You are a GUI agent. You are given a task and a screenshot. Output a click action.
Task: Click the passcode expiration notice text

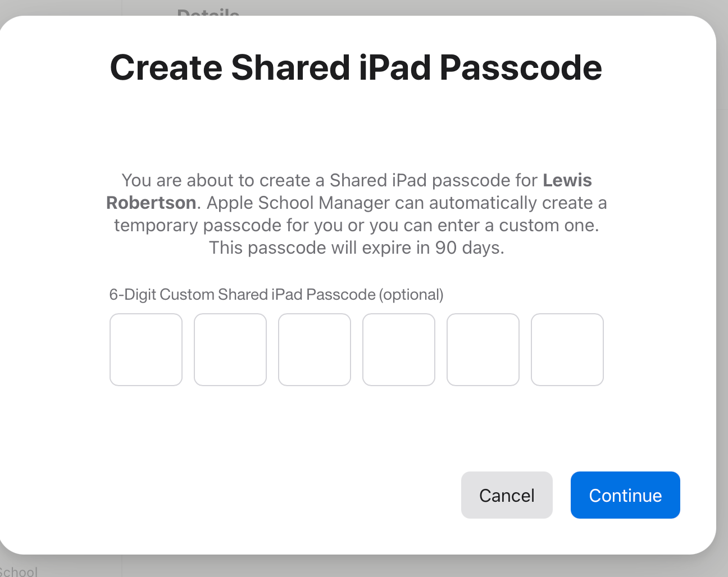click(x=356, y=248)
